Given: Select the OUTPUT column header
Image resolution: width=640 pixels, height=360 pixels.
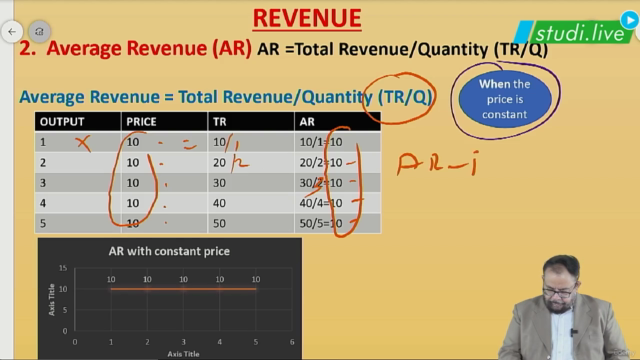Looking at the screenshot, I should tap(78, 122).
